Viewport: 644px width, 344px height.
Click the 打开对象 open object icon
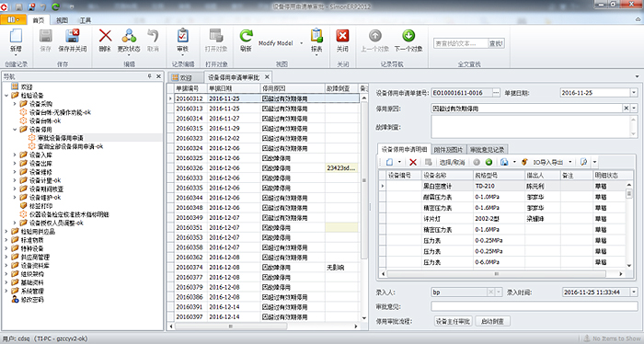pos(216,36)
